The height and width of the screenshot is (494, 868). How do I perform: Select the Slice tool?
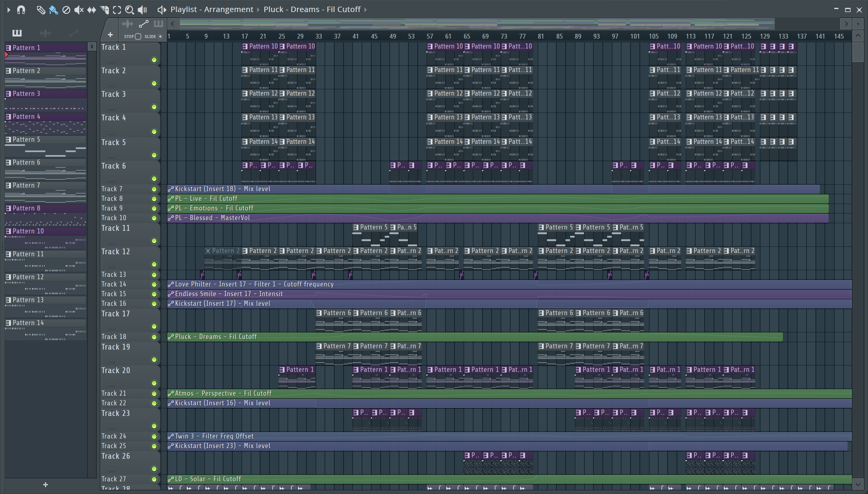pyautogui.click(x=104, y=10)
